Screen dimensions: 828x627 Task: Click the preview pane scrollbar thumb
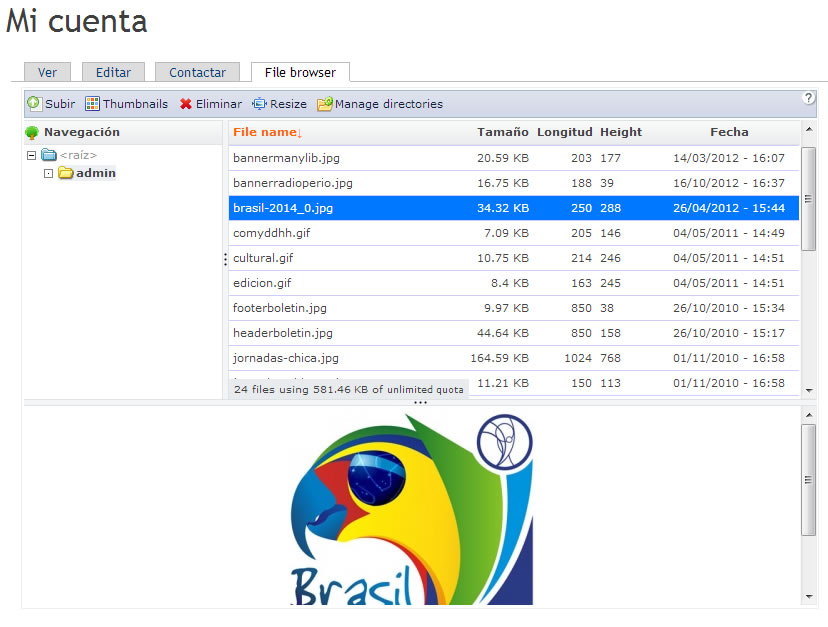pyautogui.click(x=808, y=480)
